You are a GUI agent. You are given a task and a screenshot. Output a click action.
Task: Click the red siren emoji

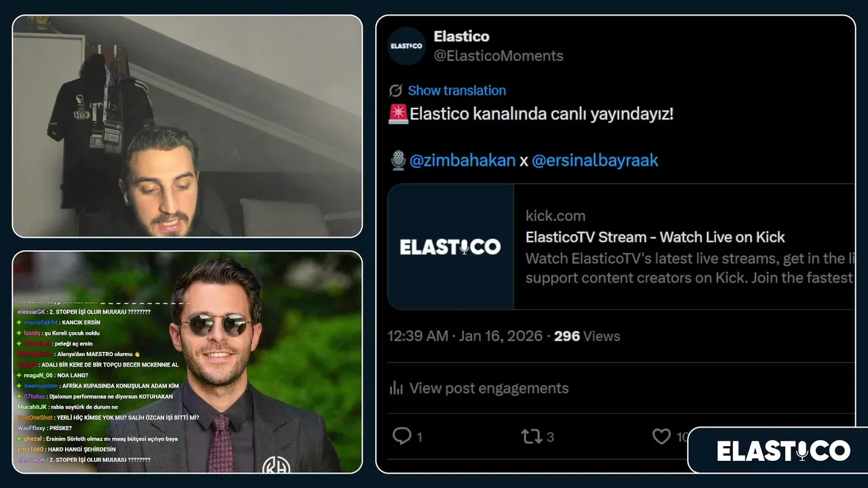tap(398, 114)
